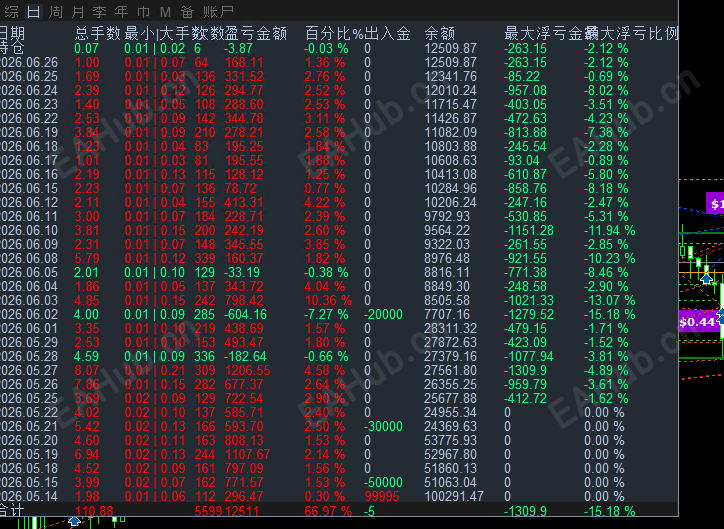Click the lot range 0.01 | 0.21
Image resolution: width=724 pixels, height=529 pixels.
click(155, 370)
